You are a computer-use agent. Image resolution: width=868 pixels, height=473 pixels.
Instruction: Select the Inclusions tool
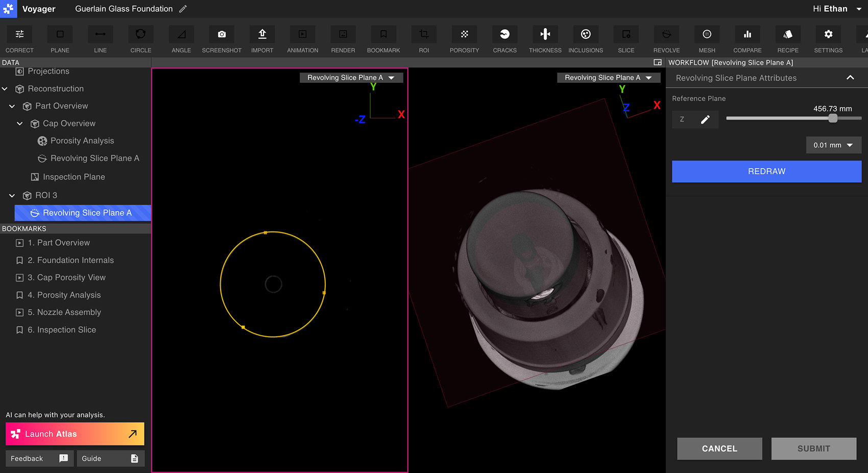coord(586,40)
